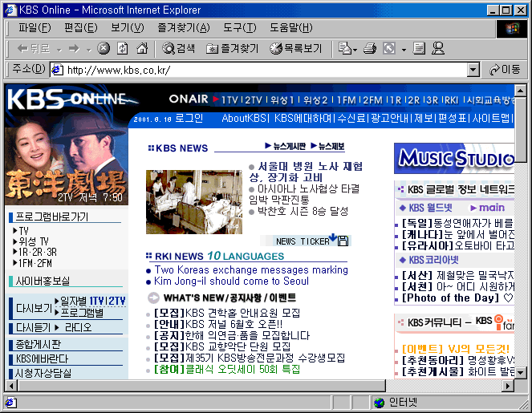Open the KBS 월드넷 main link

coord(488,208)
